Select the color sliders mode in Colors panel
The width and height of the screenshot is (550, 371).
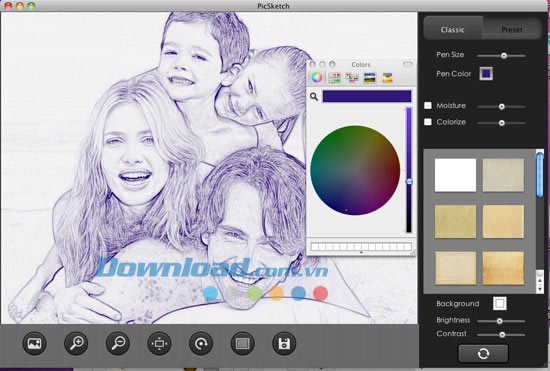[x=334, y=77]
